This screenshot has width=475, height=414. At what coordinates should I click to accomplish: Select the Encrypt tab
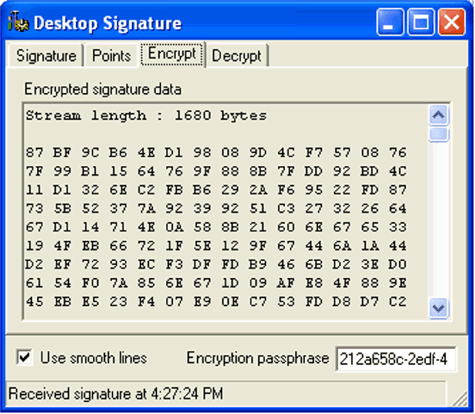coord(172,54)
